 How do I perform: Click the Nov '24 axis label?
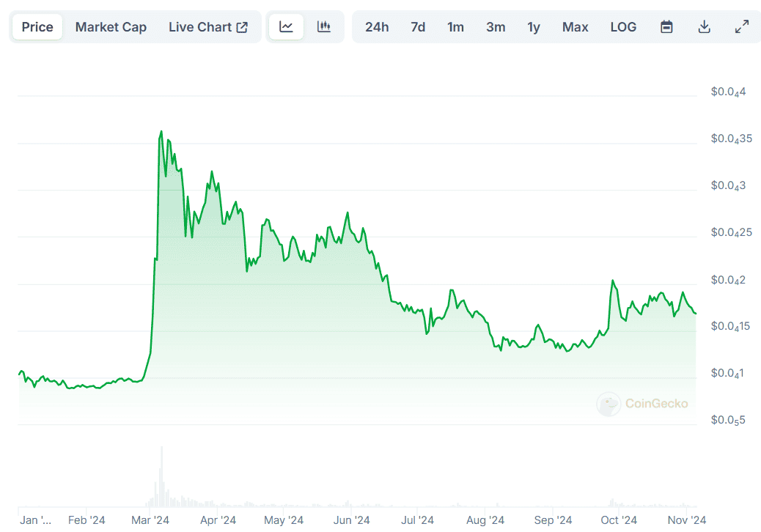tap(687, 520)
